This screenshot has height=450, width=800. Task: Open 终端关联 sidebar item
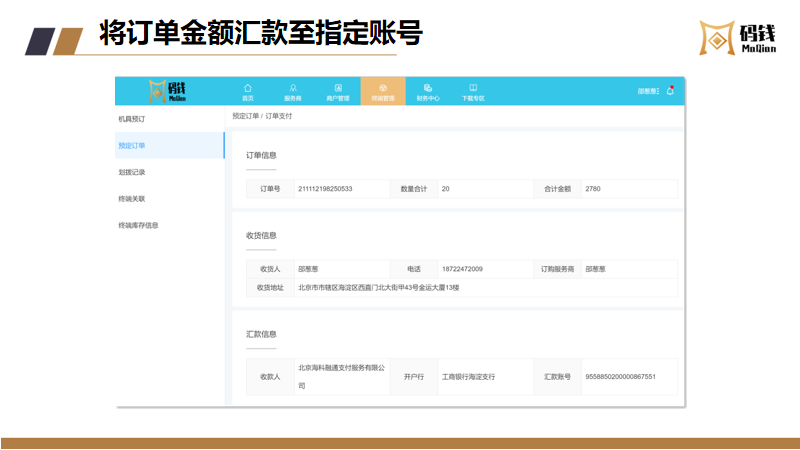pyautogui.click(x=132, y=199)
